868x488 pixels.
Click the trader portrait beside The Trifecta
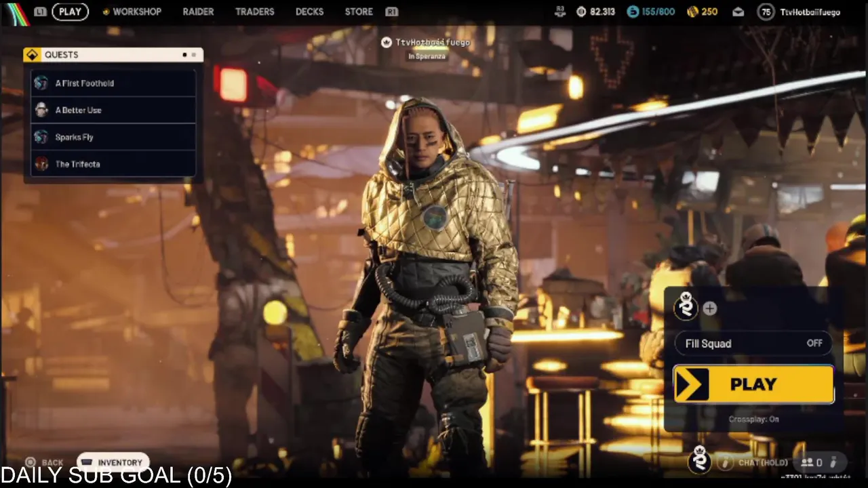click(x=41, y=164)
